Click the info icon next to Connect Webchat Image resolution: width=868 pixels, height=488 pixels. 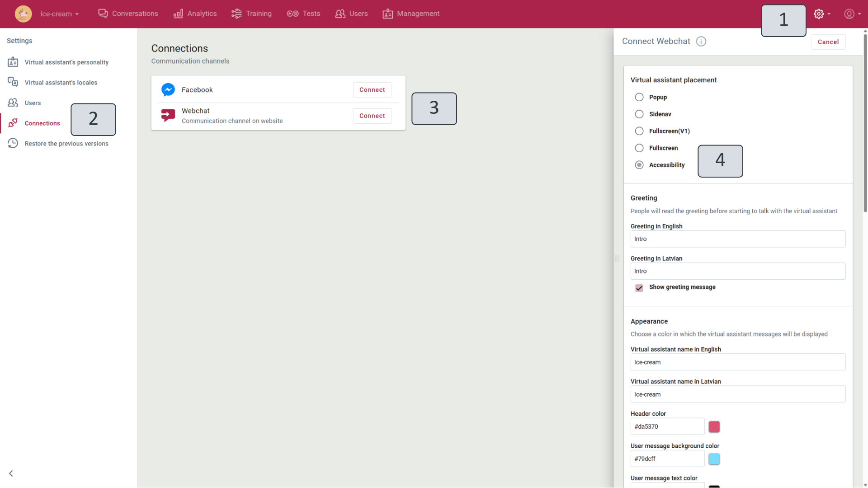pos(701,41)
